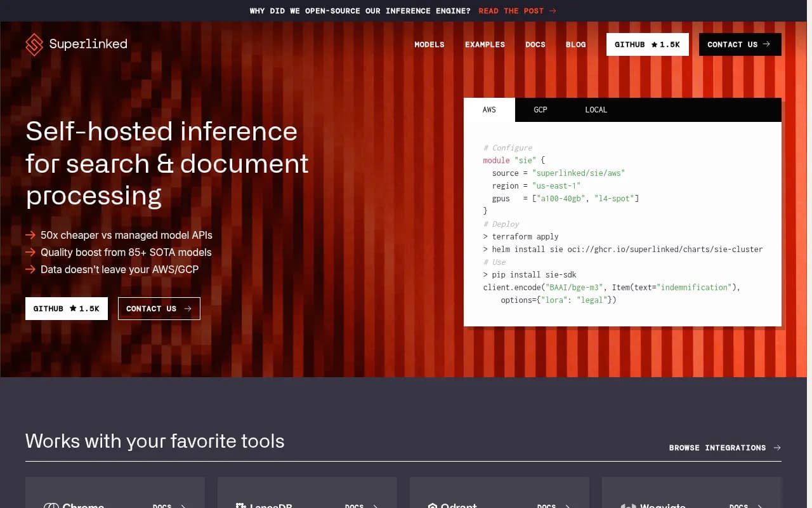Select the AWS code tab
Image resolution: width=812 pixels, height=508 pixels.
pos(489,110)
